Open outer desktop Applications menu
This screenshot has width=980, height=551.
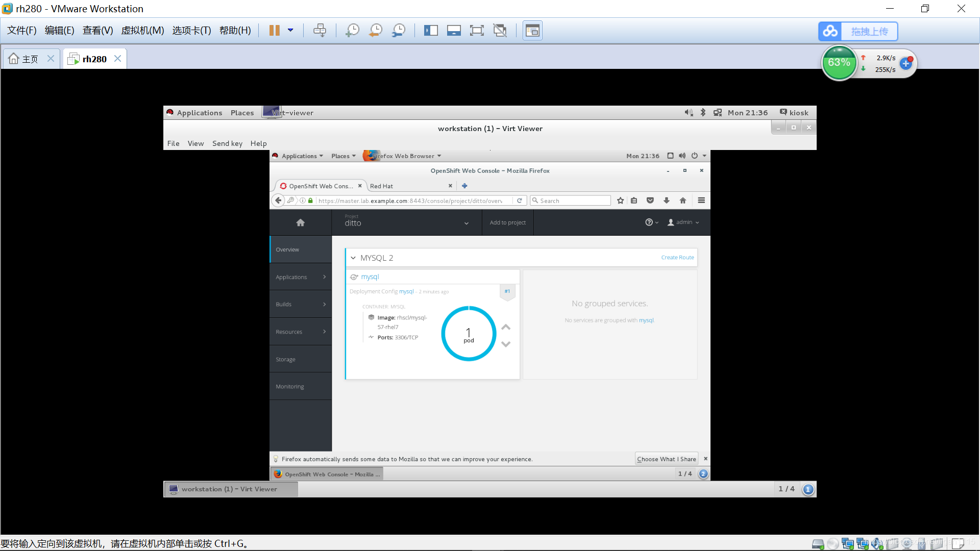tap(199, 113)
